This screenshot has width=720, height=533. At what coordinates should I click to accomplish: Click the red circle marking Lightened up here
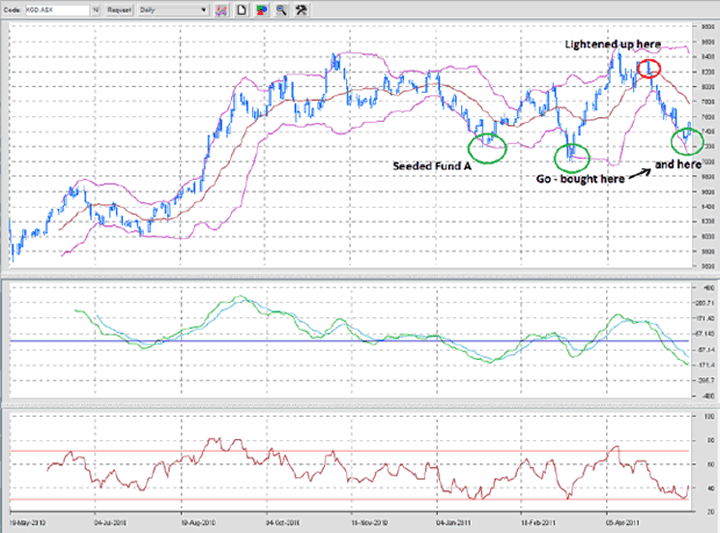(649, 68)
